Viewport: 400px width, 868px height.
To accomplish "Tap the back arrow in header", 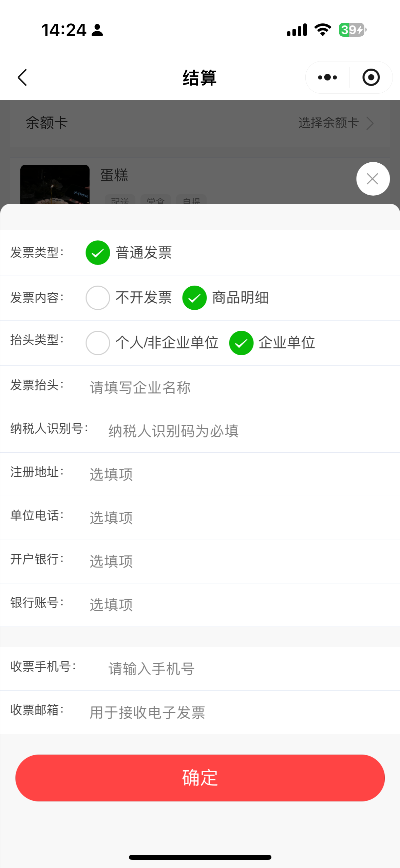I will [x=22, y=78].
